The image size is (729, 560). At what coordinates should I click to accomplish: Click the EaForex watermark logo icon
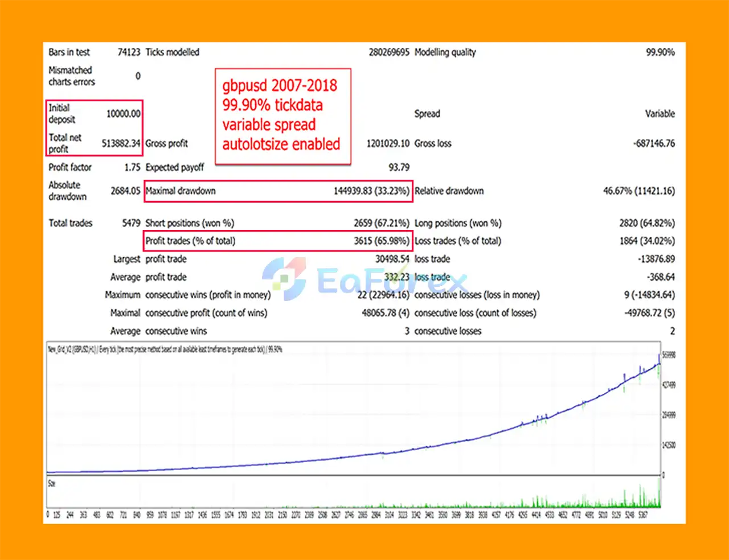coord(284,279)
